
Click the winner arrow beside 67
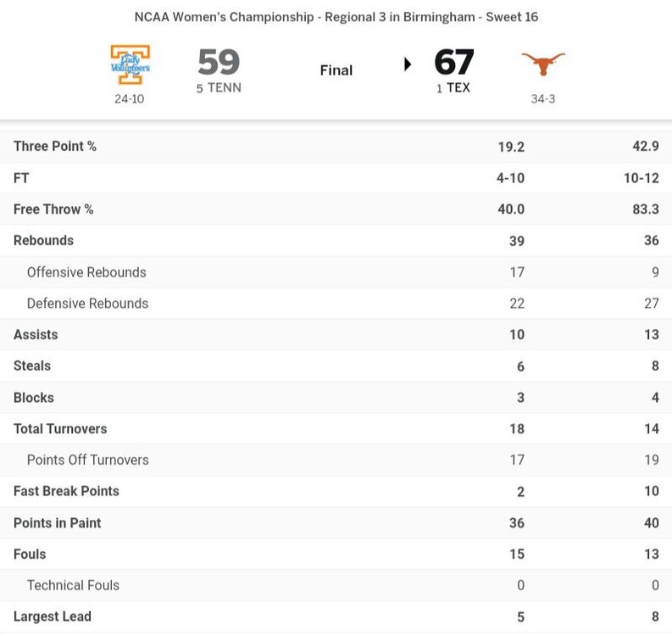point(408,64)
